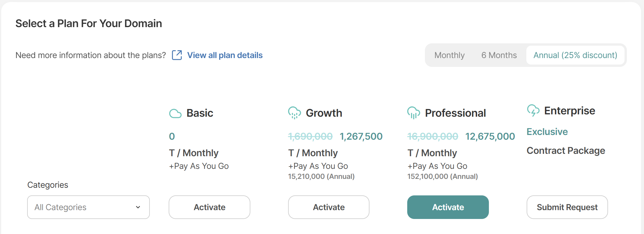Activate the Basic plan

click(209, 207)
